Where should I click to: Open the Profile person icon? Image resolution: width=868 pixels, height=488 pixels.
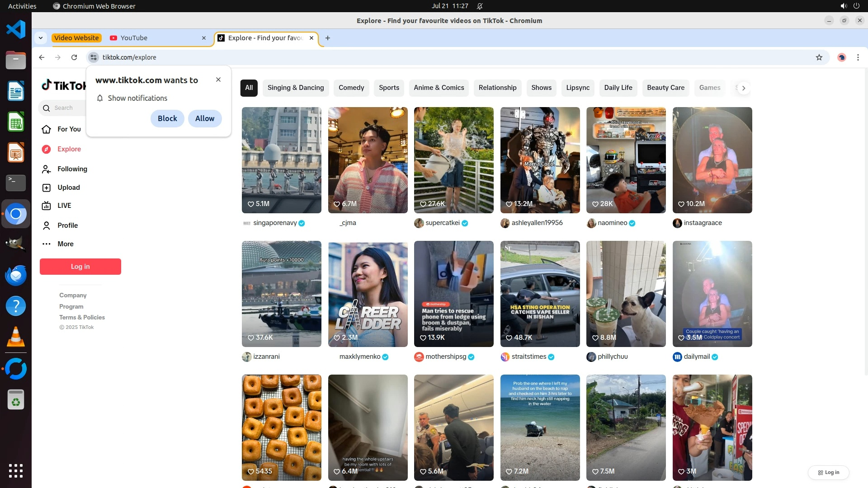(46, 225)
